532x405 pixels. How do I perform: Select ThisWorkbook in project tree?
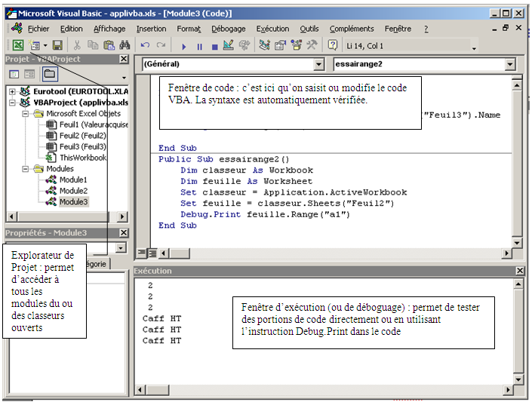tap(77, 158)
